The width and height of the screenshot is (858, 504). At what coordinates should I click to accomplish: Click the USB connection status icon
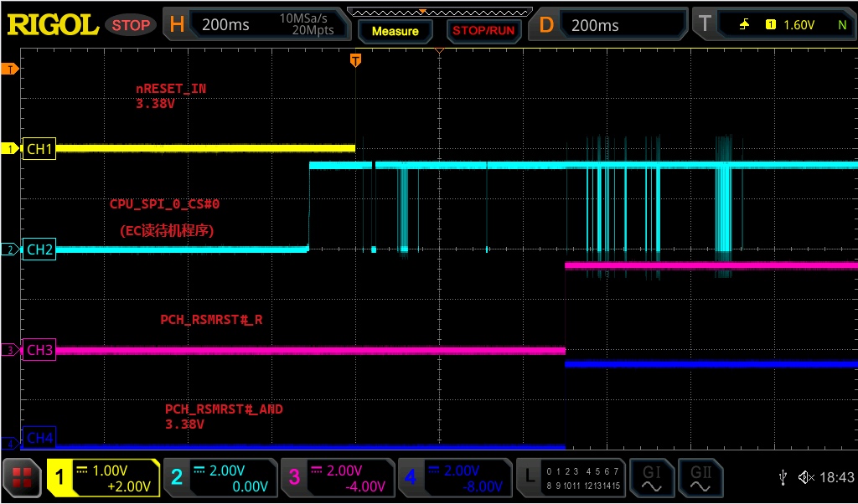pyautogui.click(x=783, y=477)
